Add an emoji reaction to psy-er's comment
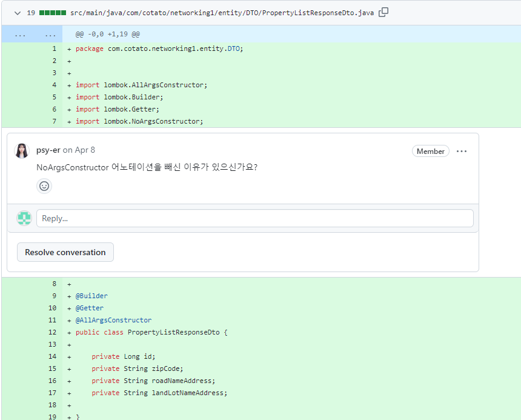This screenshot has height=420, width=521. [44, 186]
